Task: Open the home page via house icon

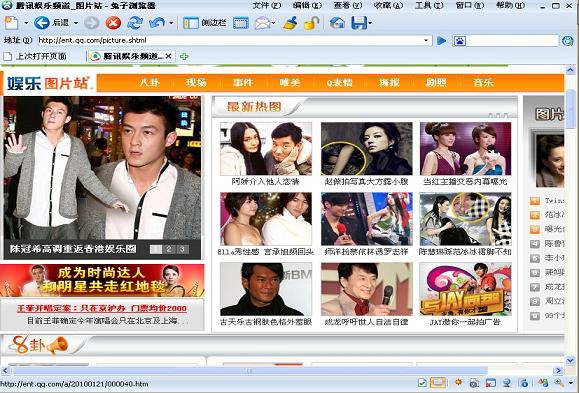Action: tap(337, 23)
